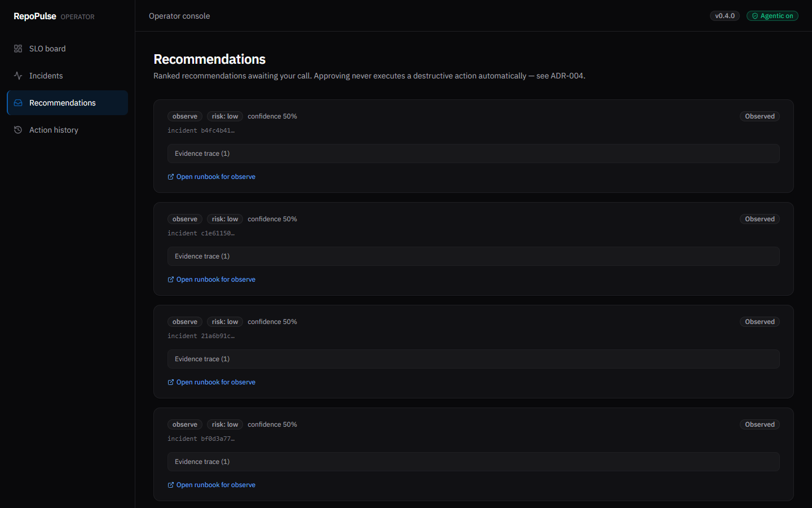Screen dimensions: 812x508
Task: Open the Action history section
Action: click(54, 129)
